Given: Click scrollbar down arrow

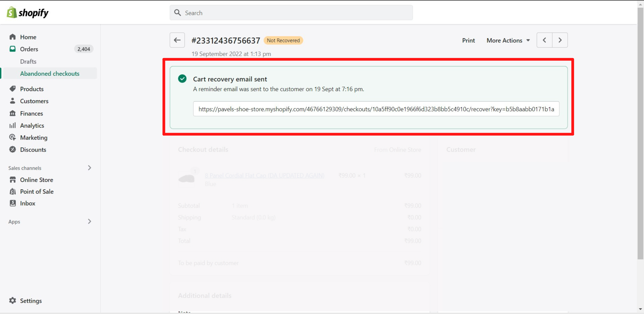Looking at the screenshot, I should click(640, 309).
